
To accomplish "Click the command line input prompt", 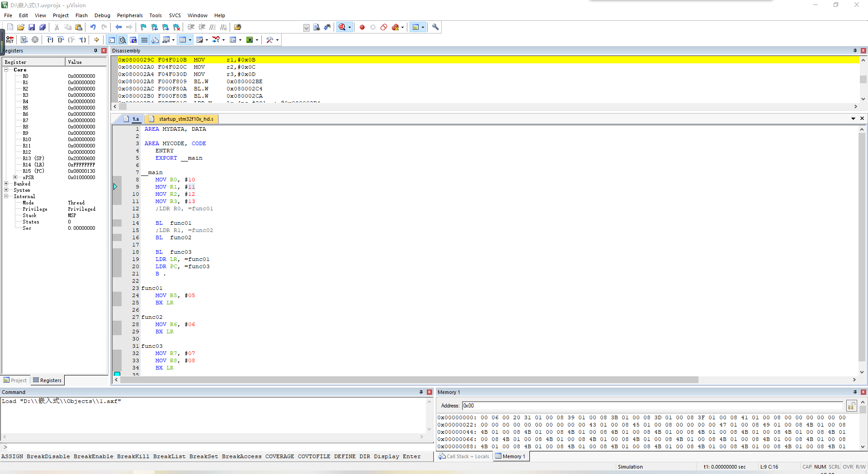I will 217,447.
